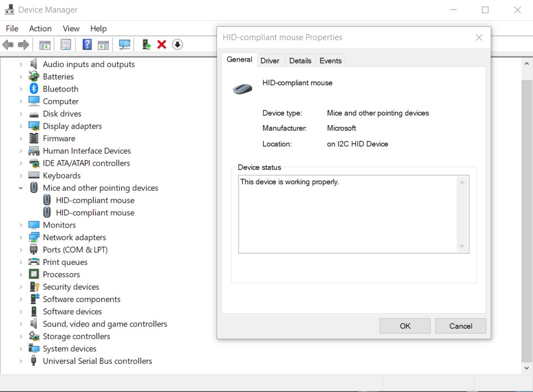This screenshot has width=533, height=392.
Task: Click the Properties toolbar icon
Action: pyautogui.click(x=65, y=45)
